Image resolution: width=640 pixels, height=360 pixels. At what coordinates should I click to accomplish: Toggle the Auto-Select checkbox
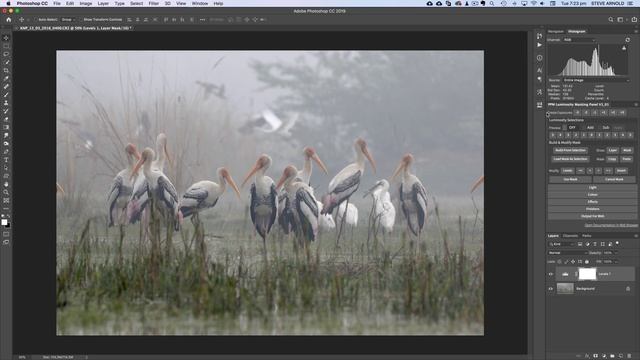[36, 20]
